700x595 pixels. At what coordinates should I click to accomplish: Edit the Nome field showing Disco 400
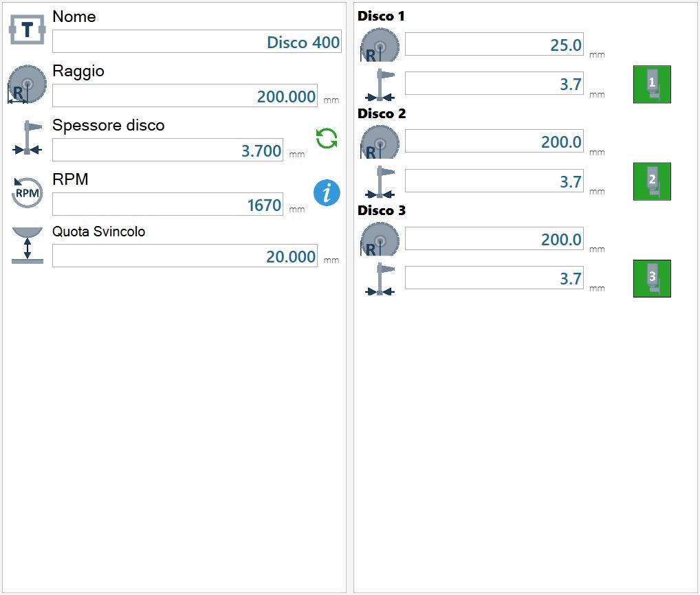pos(197,41)
